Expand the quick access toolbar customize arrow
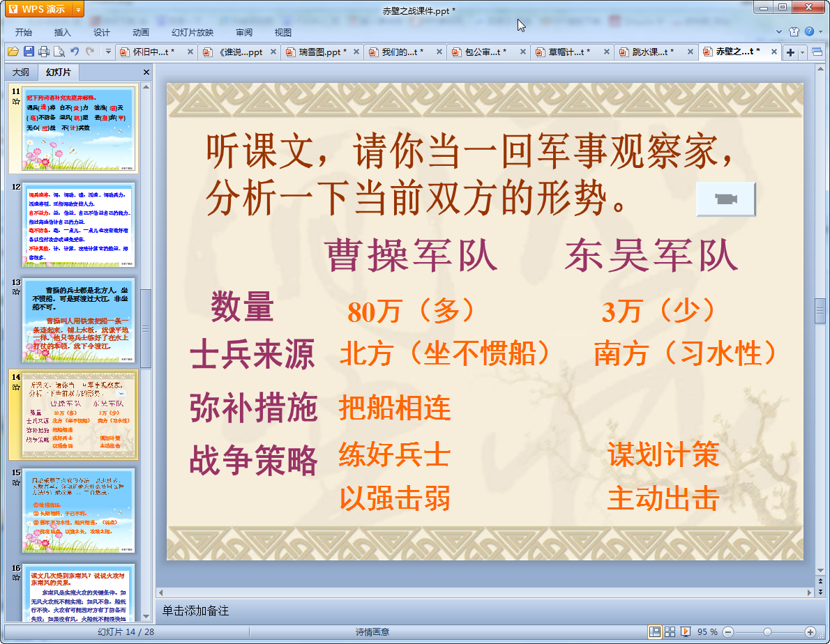This screenshot has width=830, height=644. [108, 52]
